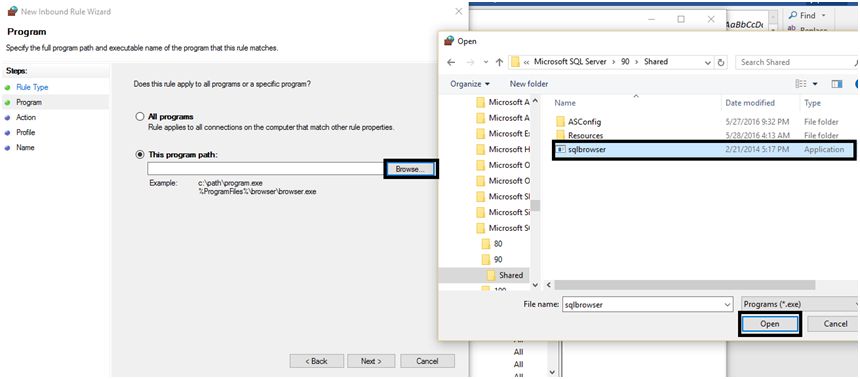This screenshot has width=860, height=379.
Task: Cancel the New Inbound Rule Wizard
Action: pos(427,361)
